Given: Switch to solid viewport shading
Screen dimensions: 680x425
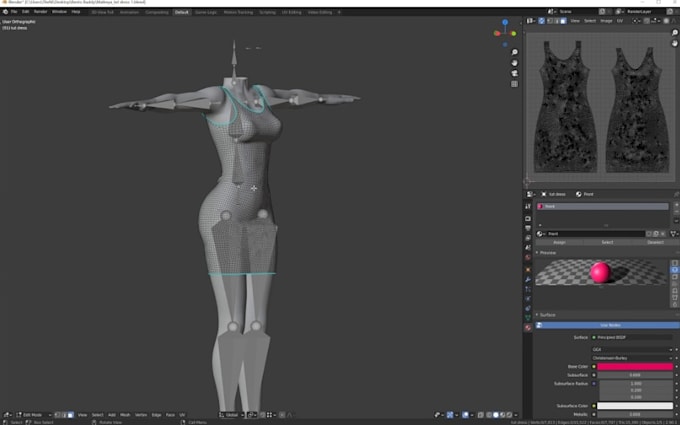Looking at the screenshot, I should pos(496,415).
